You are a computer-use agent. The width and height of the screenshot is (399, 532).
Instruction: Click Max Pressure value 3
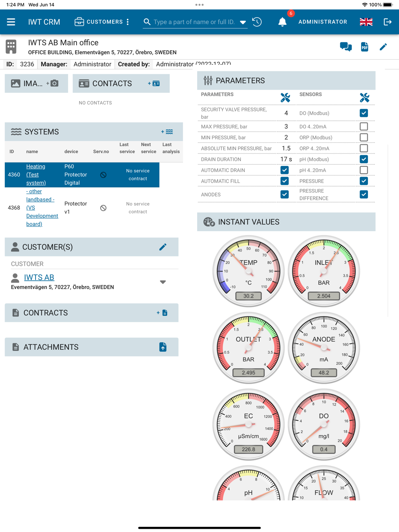pyautogui.click(x=286, y=126)
